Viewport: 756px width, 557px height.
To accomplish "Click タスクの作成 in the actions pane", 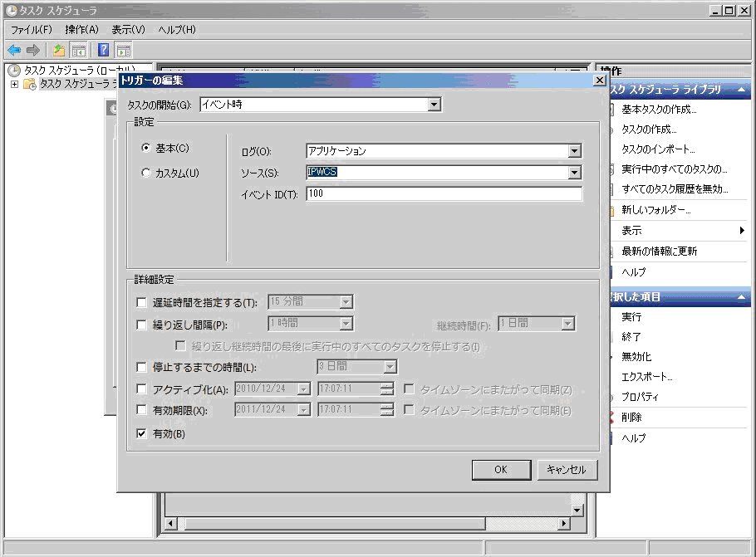I will [649, 129].
